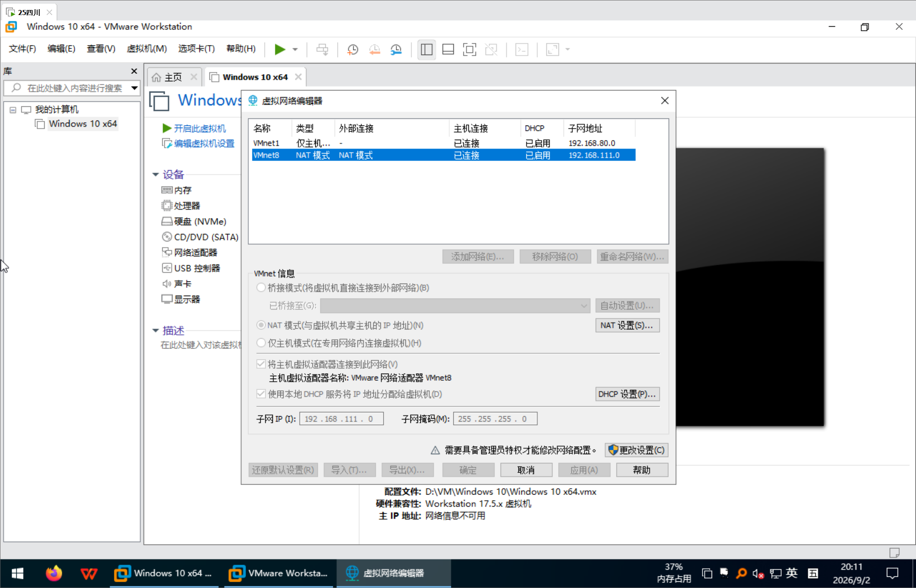Viewport: 916px width, 588px height.
Task: Select the 桥接模式 radio button
Action: click(261, 288)
